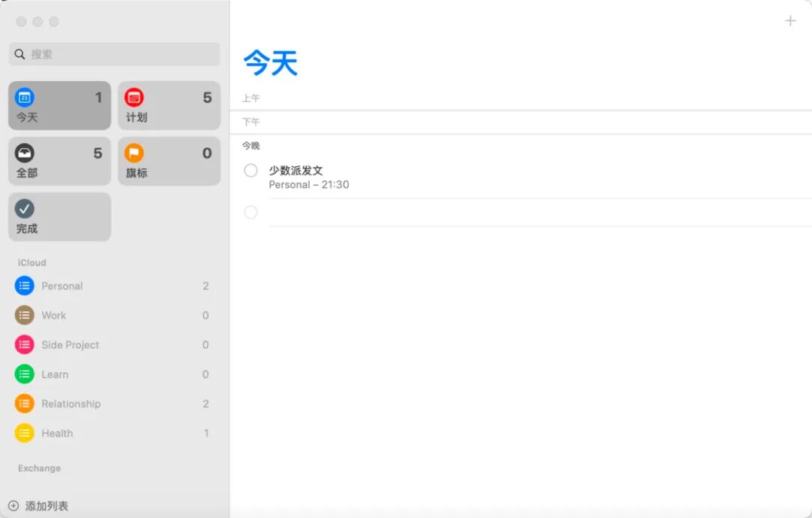Image resolution: width=812 pixels, height=518 pixels.
Task: Click the iCloud account header
Action: 32,262
